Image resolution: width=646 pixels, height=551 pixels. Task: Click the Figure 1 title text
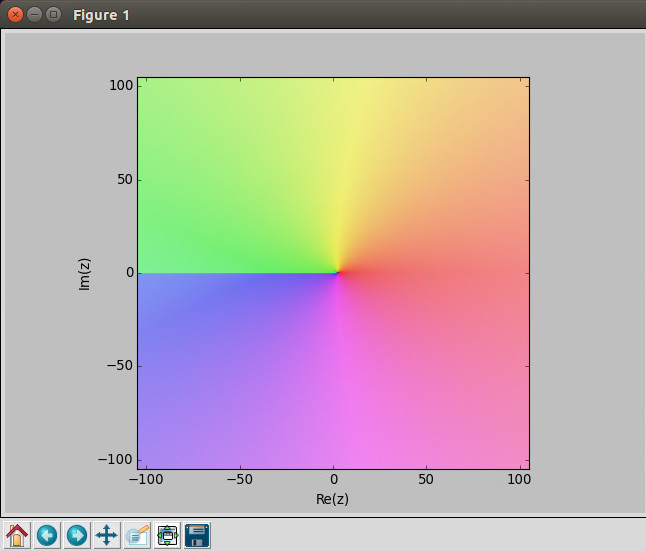[x=101, y=16]
